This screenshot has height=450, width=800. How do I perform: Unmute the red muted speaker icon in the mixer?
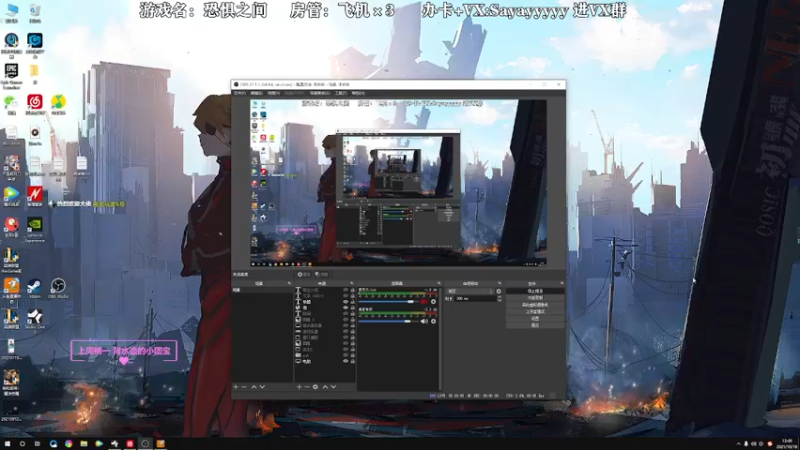(424, 302)
